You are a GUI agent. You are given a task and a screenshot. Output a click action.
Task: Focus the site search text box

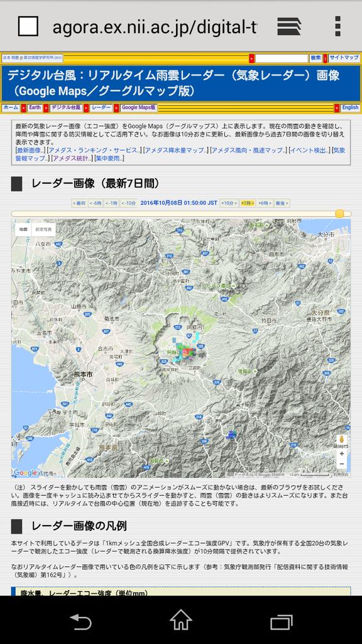coord(281,58)
